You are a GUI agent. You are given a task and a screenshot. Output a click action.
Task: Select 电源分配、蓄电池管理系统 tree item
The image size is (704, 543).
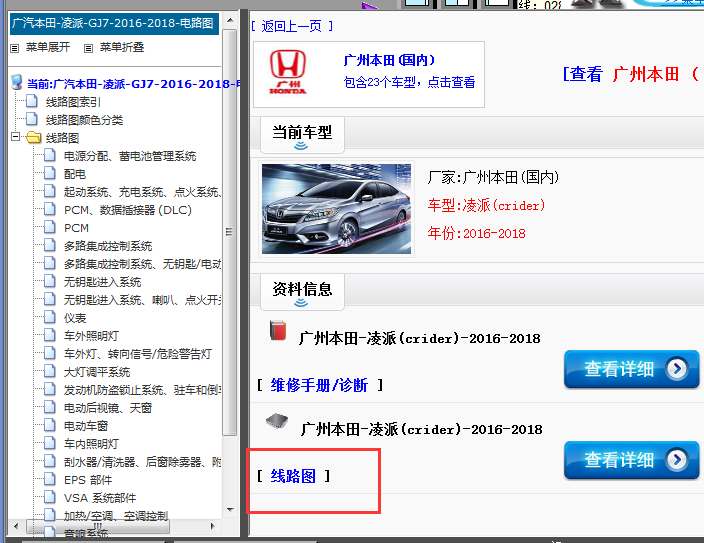[x=130, y=156]
